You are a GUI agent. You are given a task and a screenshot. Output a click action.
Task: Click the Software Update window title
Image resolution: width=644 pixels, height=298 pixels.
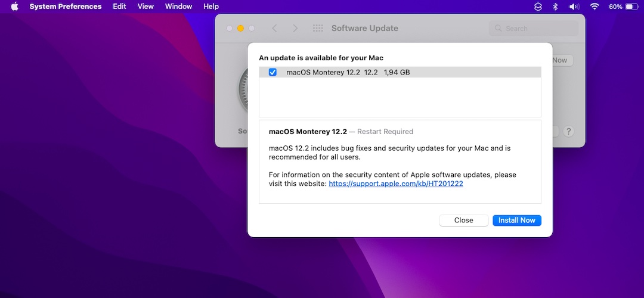pos(365,29)
